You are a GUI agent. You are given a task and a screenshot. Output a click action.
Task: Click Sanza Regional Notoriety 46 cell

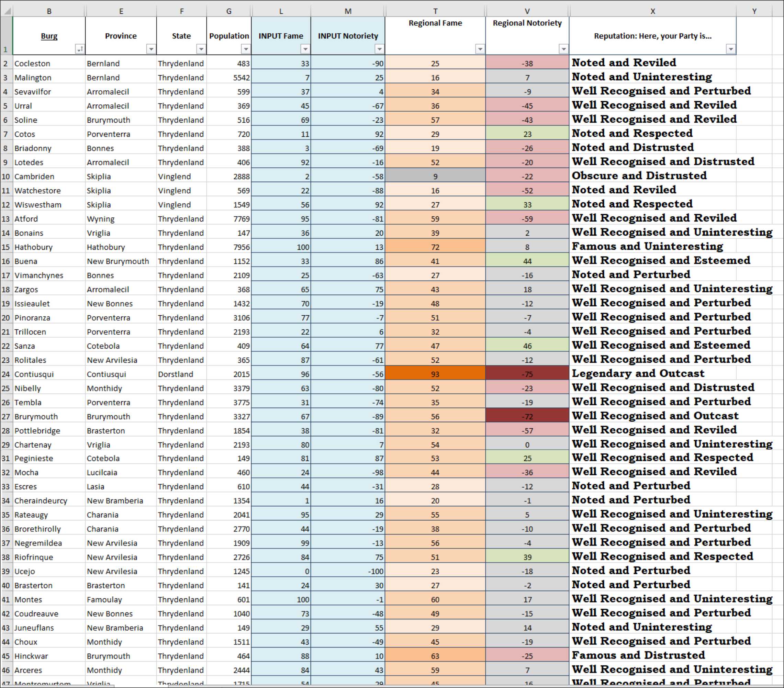(527, 346)
